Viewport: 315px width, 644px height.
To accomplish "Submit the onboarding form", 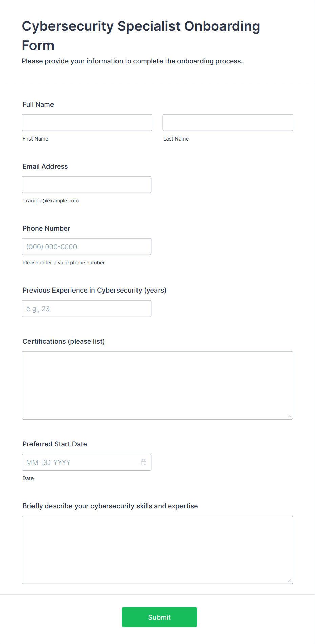I will pos(160,617).
